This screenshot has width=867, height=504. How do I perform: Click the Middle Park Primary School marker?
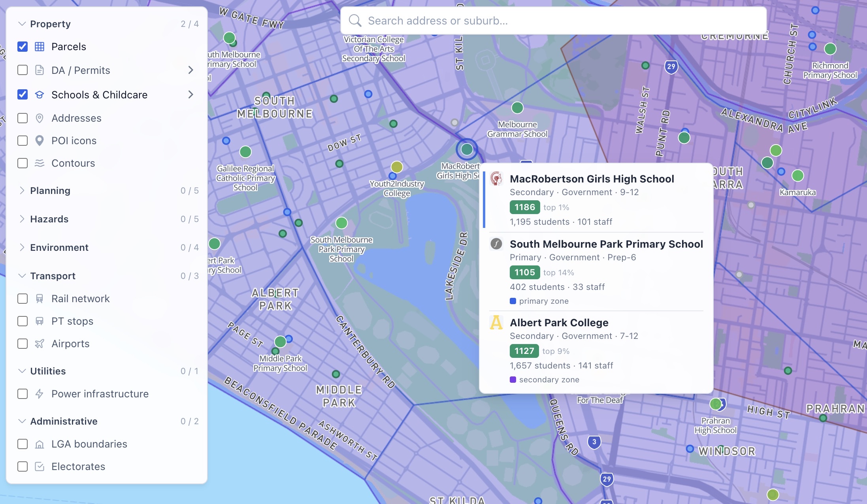point(280,341)
